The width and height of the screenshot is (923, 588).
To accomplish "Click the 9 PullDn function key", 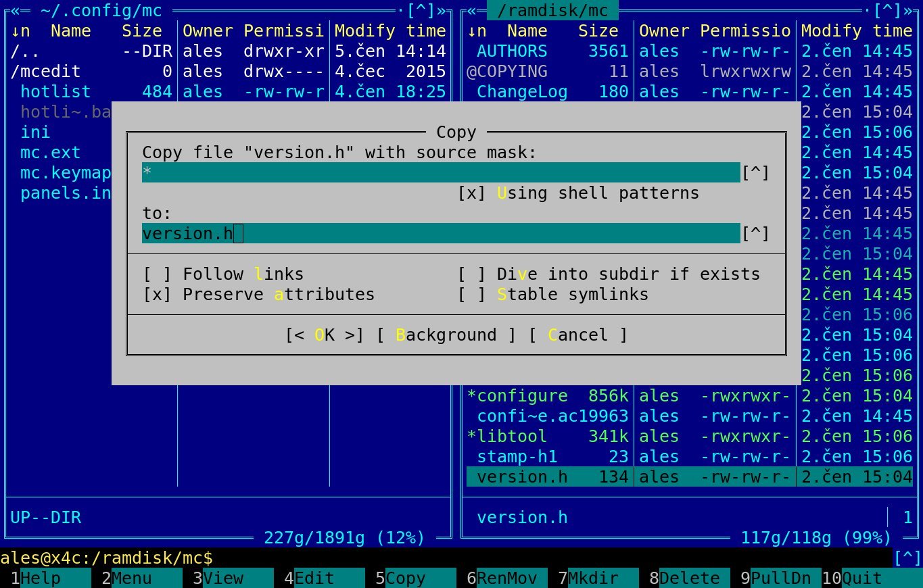I will [x=778, y=579].
